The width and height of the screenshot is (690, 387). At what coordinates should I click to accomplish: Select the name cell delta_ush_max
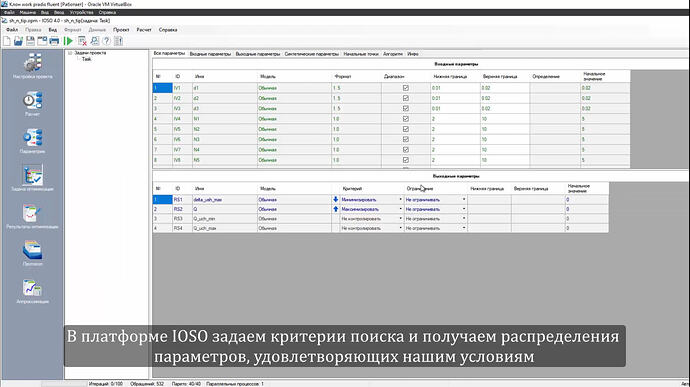coord(224,199)
